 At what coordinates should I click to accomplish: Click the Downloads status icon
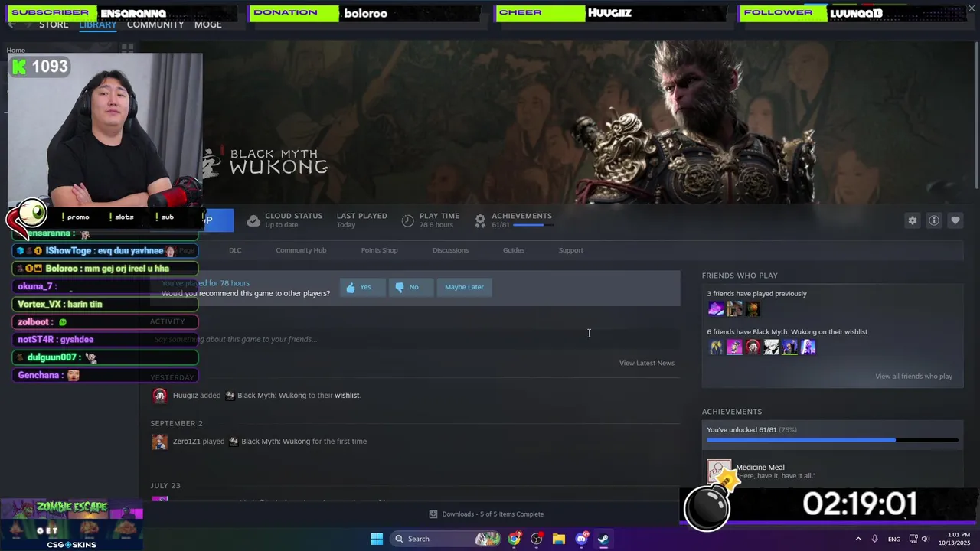[433, 514]
